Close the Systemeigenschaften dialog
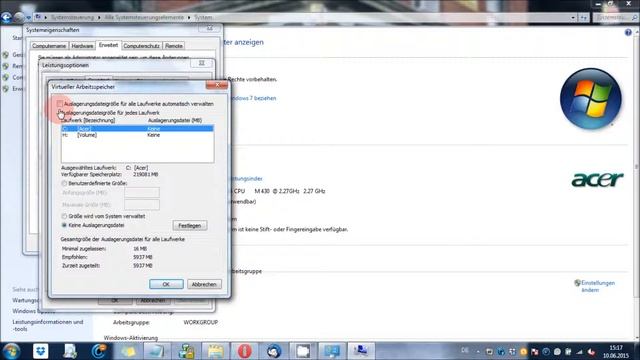640x360 pixels. click(x=210, y=29)
